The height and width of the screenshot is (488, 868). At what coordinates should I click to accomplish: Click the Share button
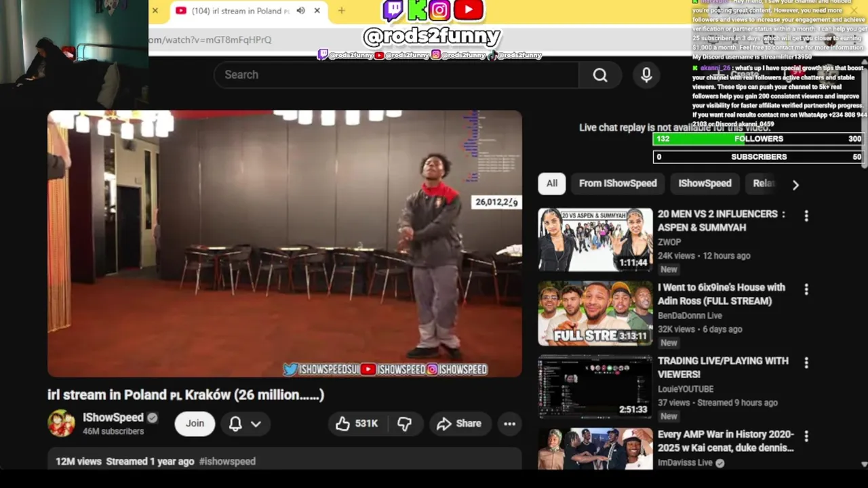[x=460, y=424]
